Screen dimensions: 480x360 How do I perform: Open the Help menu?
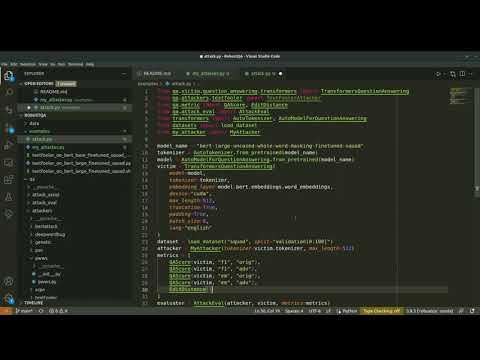[90, 64]
